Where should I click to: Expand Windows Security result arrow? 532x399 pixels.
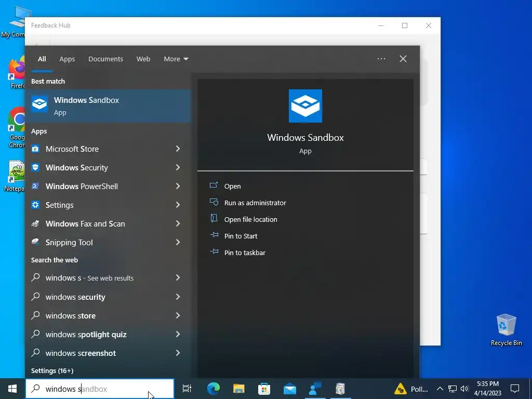pyautogui.click(x=178, y=167)
